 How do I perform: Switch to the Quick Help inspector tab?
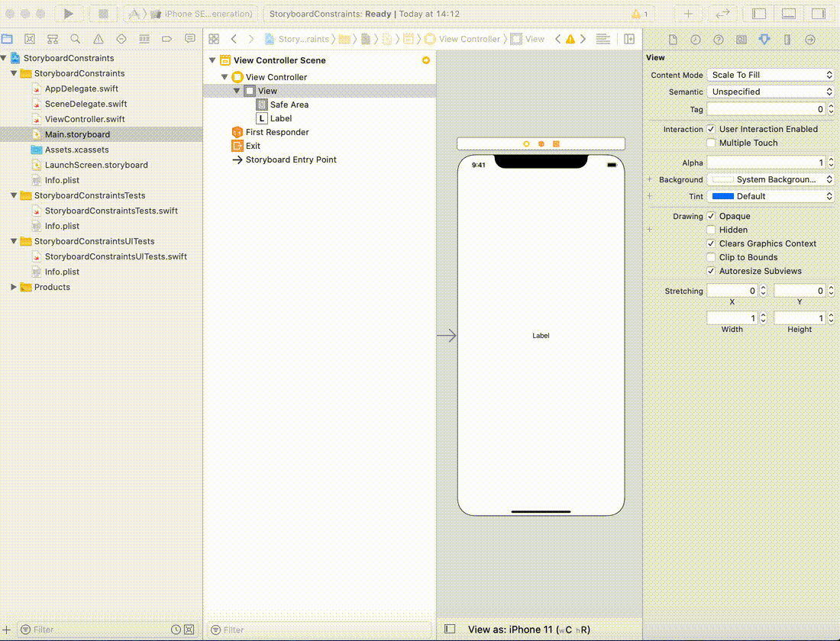coord(719,40)
